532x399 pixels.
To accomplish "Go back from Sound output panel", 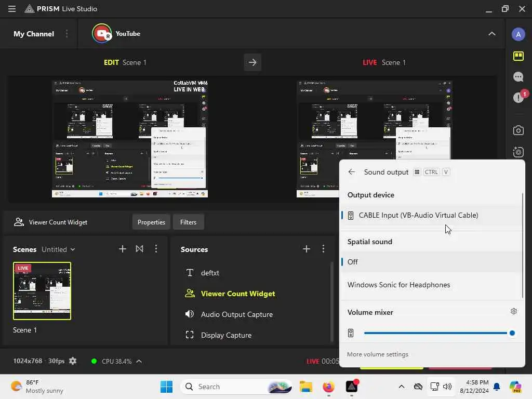I will tap(352, 172).
